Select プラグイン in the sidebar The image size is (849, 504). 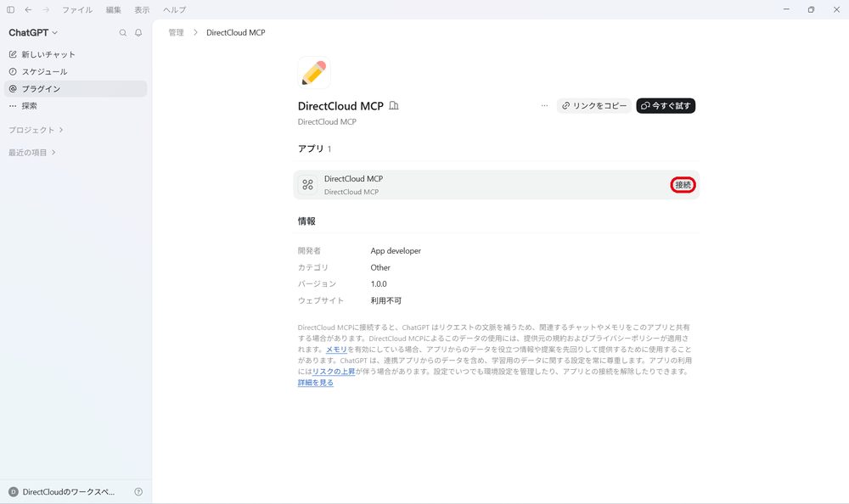[76, 89]
